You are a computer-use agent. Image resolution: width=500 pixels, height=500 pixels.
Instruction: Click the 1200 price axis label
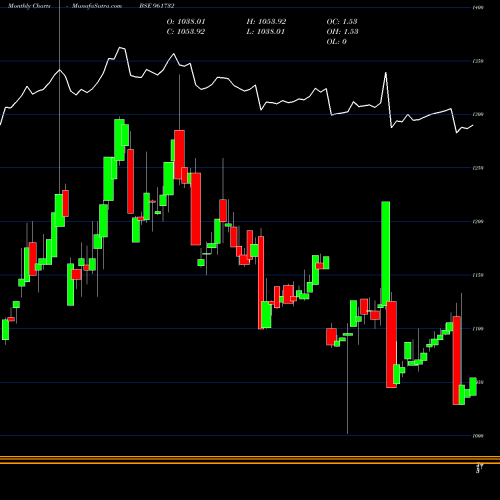tap(478, 221)
